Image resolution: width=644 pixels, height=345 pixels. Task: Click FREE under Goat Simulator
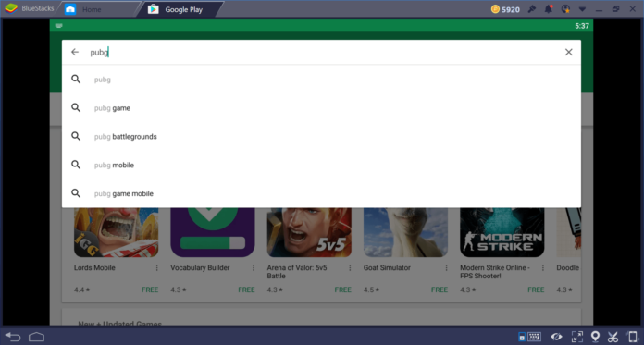440,290
